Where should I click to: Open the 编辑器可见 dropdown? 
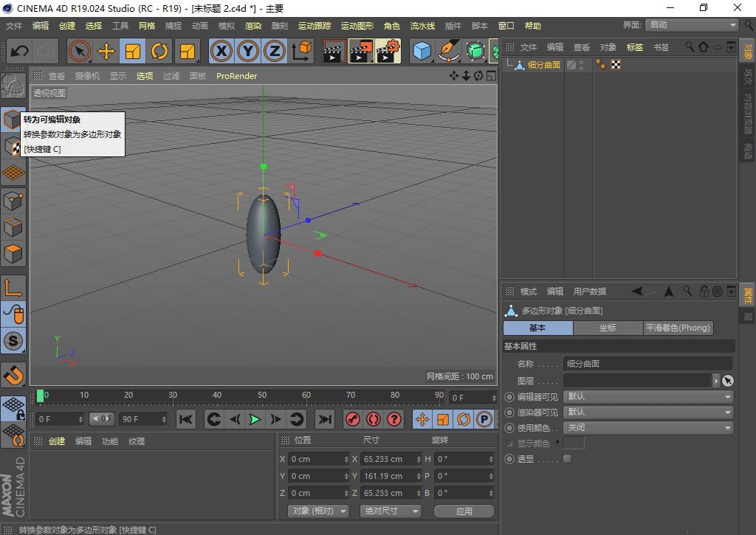(648, 397)
